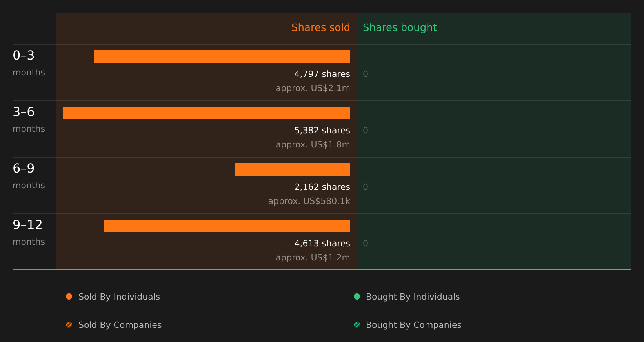Select the Bought By Companies legend label
Image resolution: width=644 pixels, height=342 pixels.
[414, 325]
